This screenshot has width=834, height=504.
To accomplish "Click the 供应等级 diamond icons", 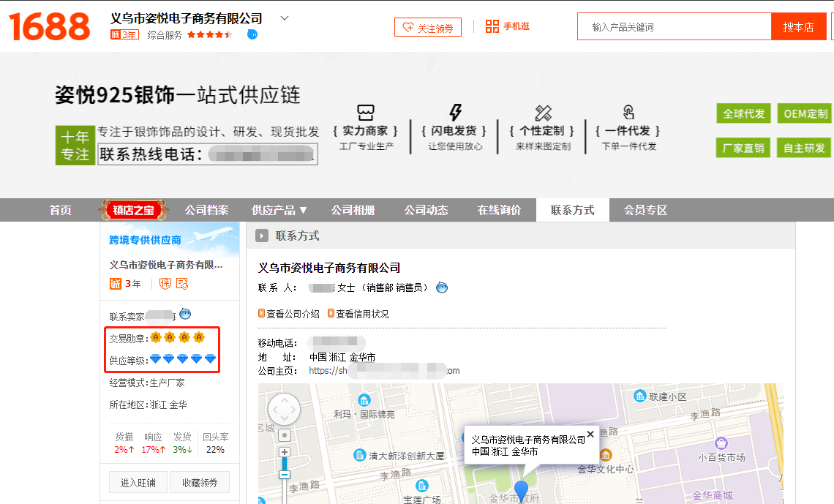I will (183, 359).
